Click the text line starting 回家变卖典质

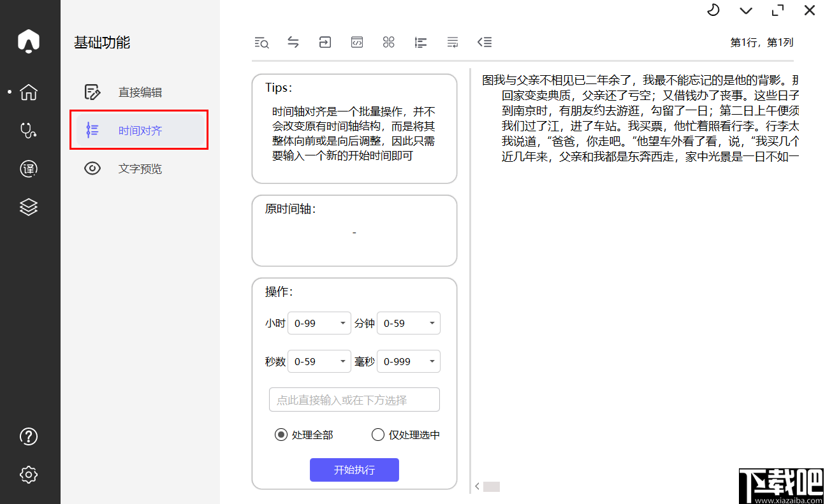point(650,96)
